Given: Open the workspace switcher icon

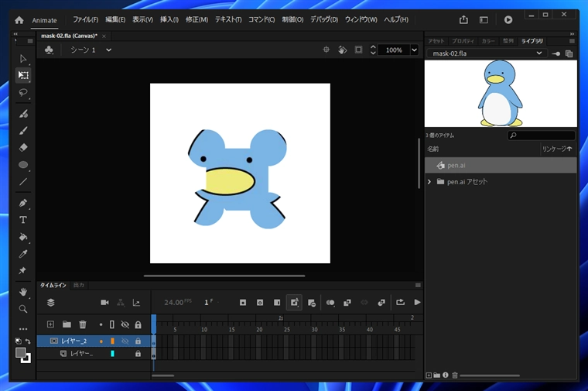Looking at the screenshot, I should (x=484, y=20).
